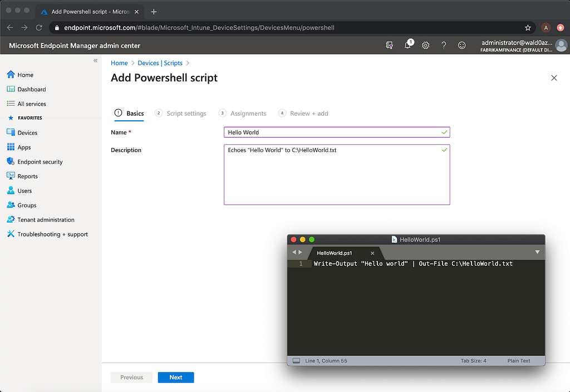
Task: Click into the Description text area
Action: click(x=337, y=174)
